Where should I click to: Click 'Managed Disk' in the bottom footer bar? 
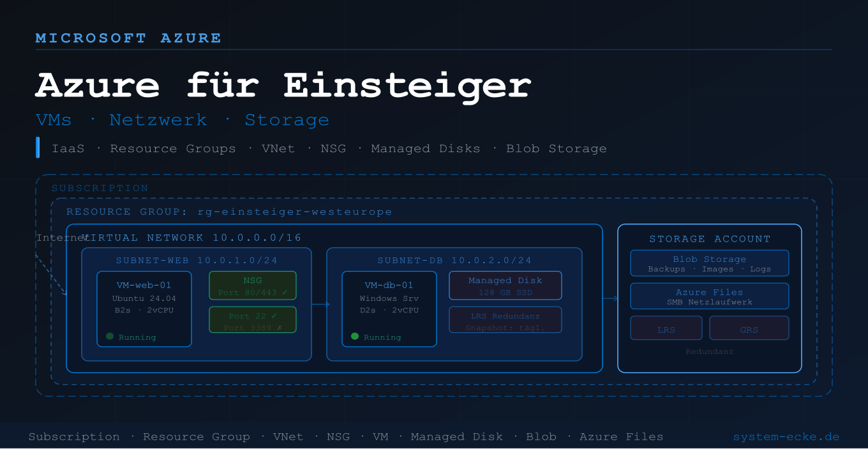pos(457,437)
